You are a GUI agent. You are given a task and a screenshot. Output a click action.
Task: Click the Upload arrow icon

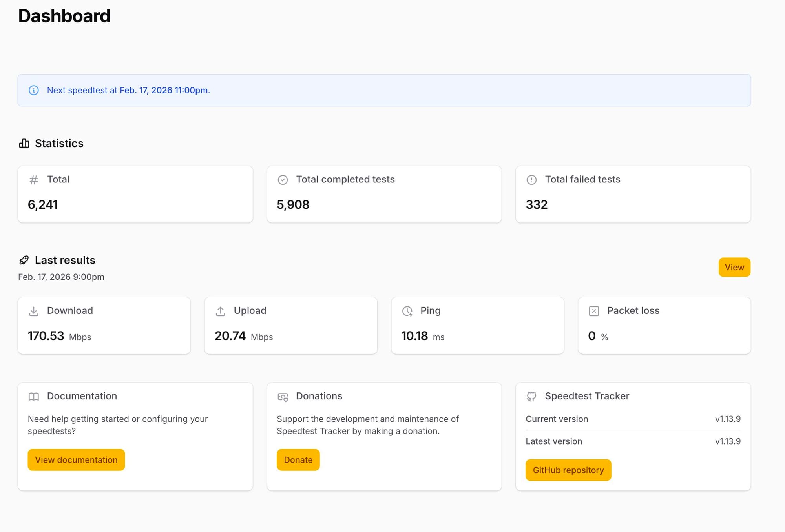(221, 311)
